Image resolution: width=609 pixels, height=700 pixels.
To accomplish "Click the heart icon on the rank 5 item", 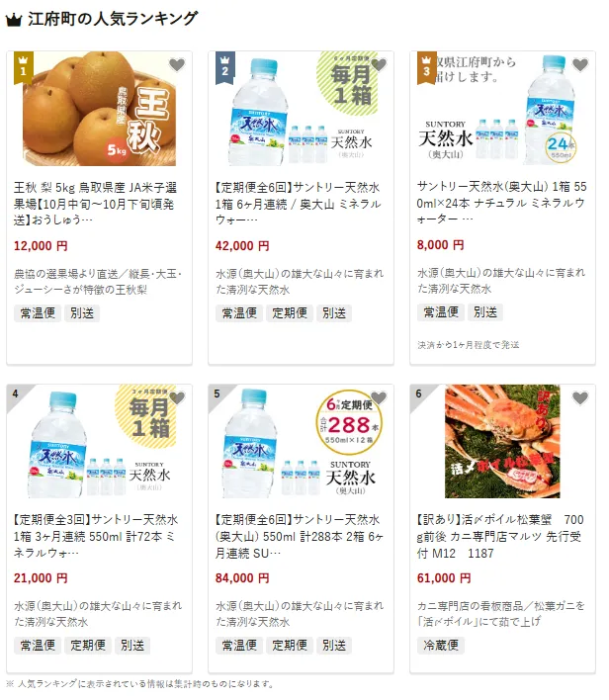I will click(x=379, y=397).
